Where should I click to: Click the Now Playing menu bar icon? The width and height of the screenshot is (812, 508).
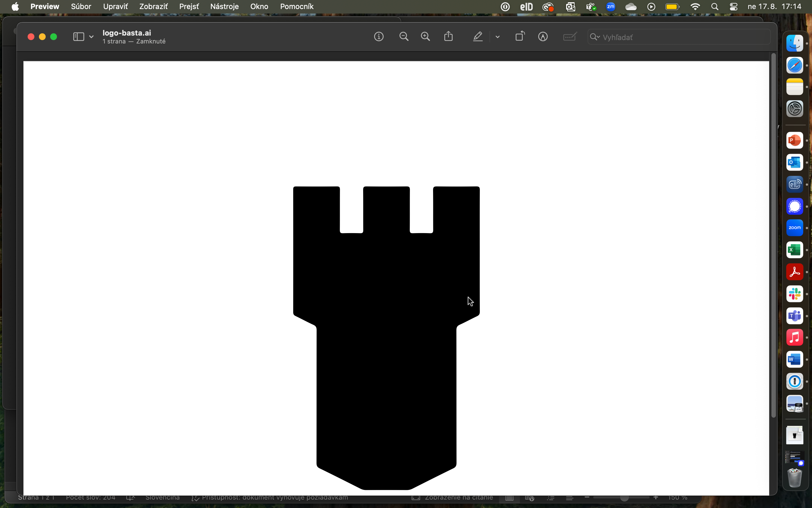(x=651, y=6)
